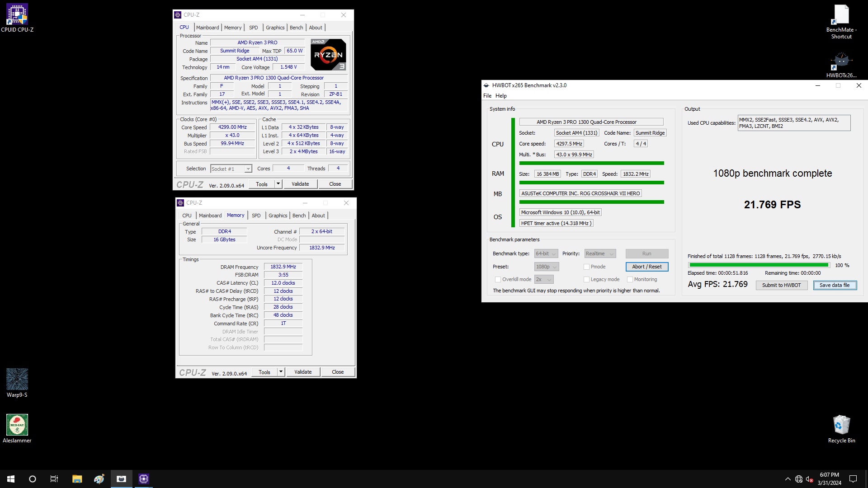Toggle the Monitoring checkbox
Image resolution: width=868 pixels, height=488 pixels.
tap(630, 280)
